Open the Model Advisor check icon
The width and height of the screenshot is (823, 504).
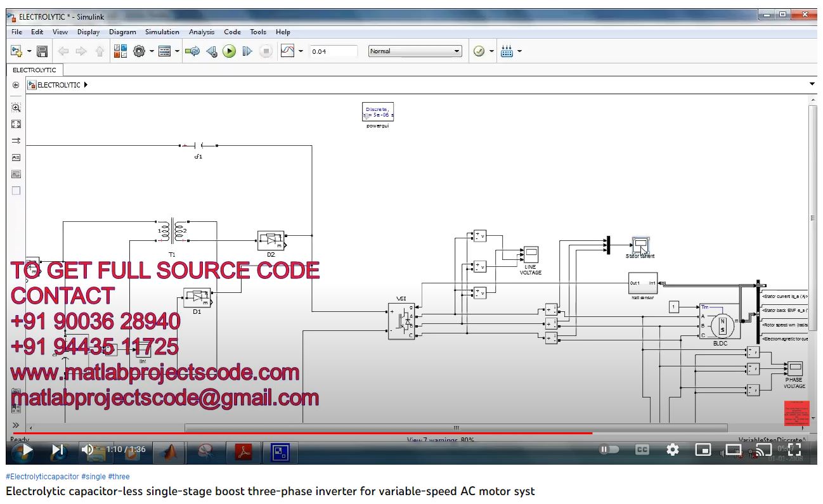click(x=479, y=51)
